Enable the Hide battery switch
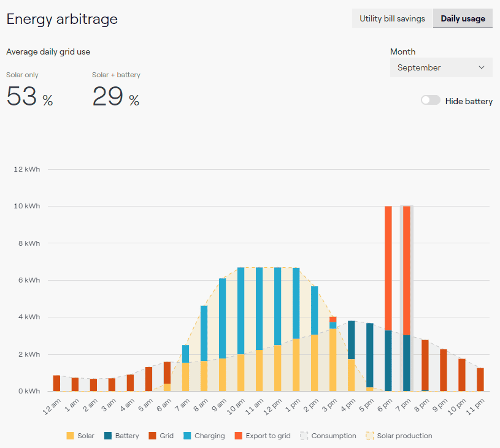Image resolution: width=500 pixels, height=448 pixels. click(x=431, y=101)
